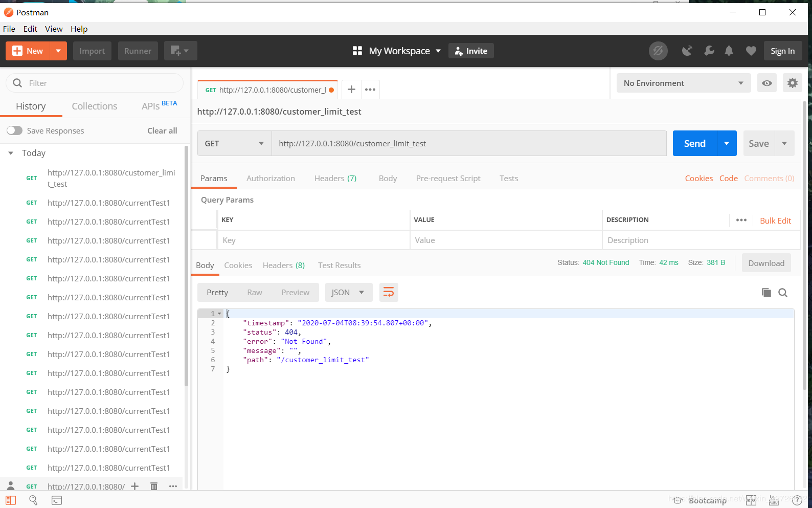
Task: Open query params column options ellipsis
Action: point(741,220)
